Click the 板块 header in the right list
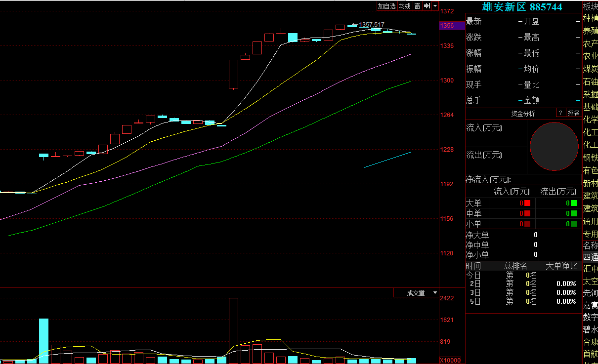 pos(591,6)
